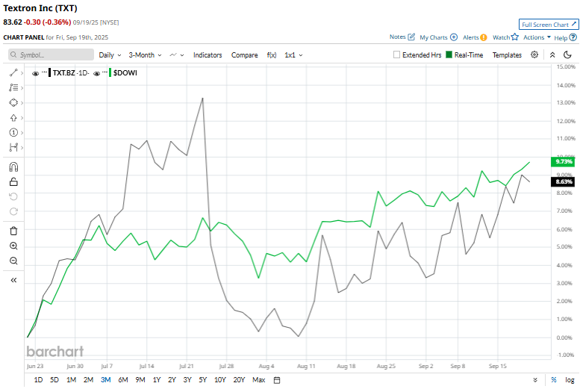Expand the trend line tool options arrow
Image resolution: width=580 pixels, height=392 pixels.
tap(22, 73)
